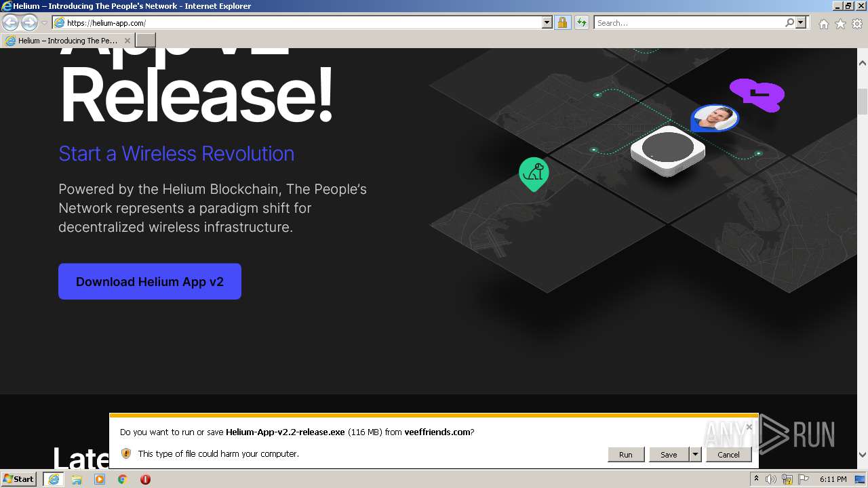
Task: Open media player taskbar icon
Action: (x=100, y=479)
